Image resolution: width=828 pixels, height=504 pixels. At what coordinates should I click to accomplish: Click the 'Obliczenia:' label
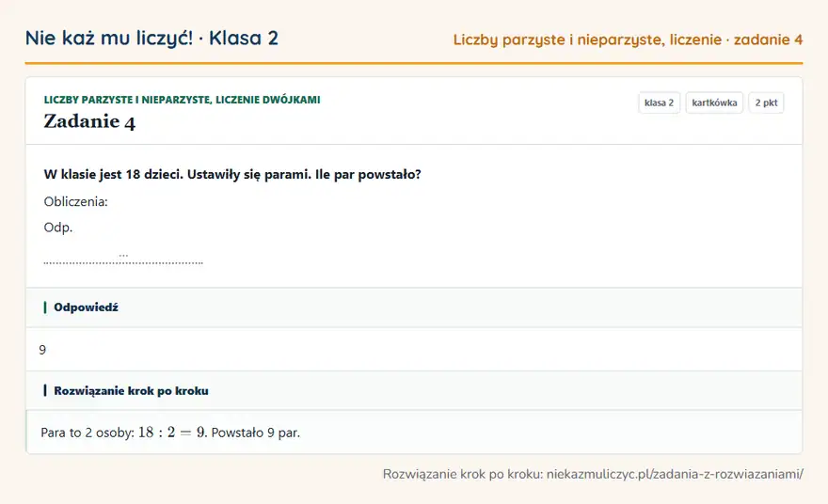pos(75,201)
